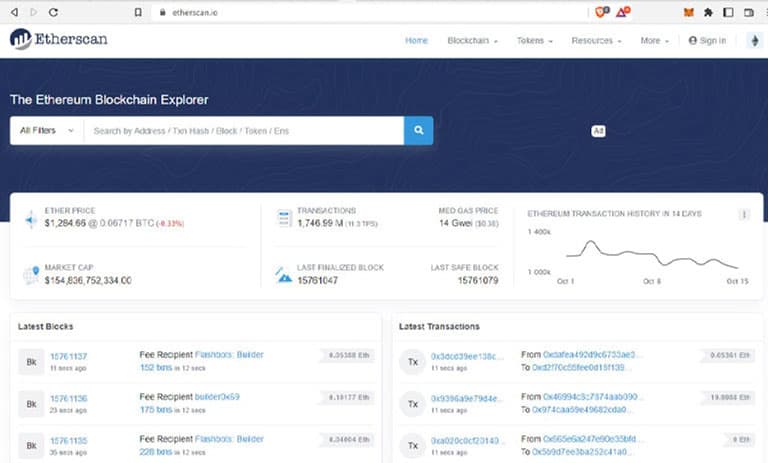Open the chart options three-dot menu
The height and width of the screenshot is (463, 768).
tap(744, 214)
